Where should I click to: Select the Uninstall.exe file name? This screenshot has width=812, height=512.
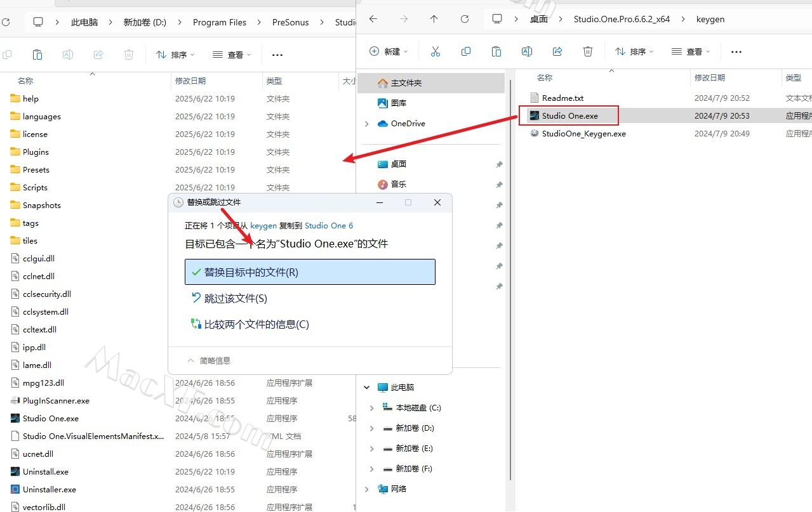[46, 472]
